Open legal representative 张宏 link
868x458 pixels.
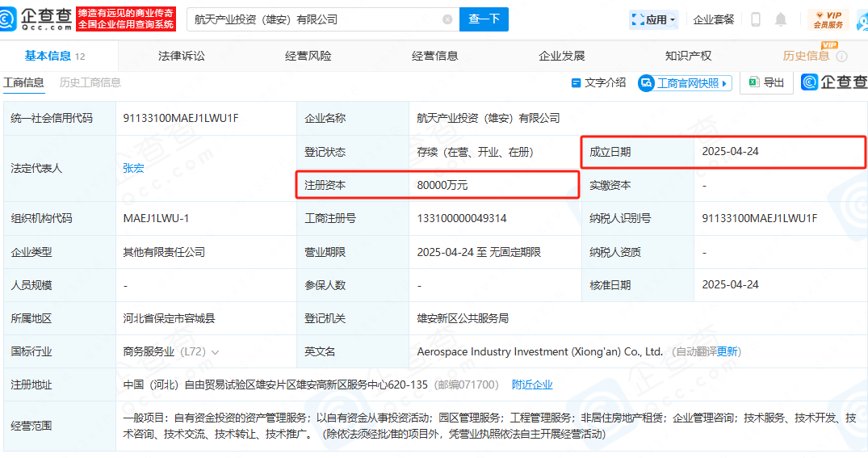pyautogui.click(x=133, y=168)
